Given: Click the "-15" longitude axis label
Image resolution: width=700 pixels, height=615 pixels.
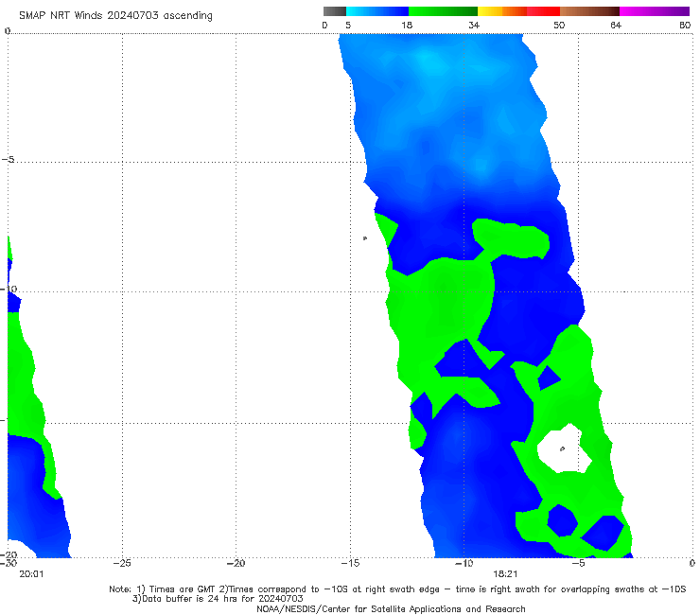Looking at the screenshot, I should point(350,563).
